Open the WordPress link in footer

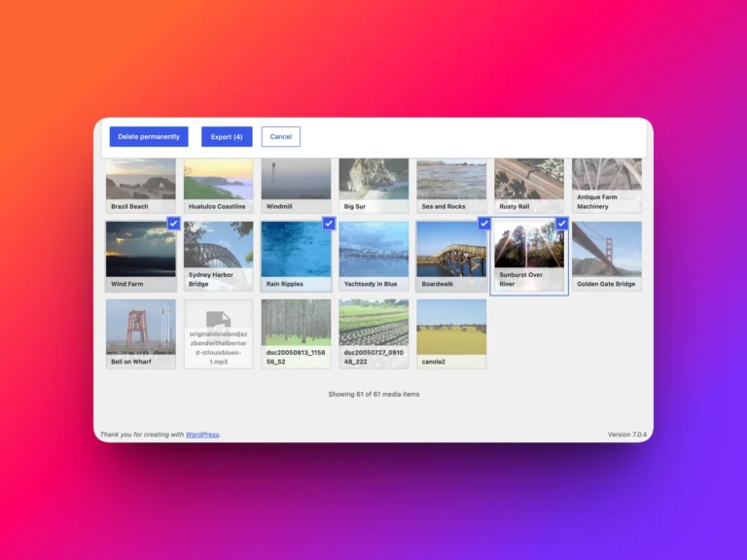coord(202,435)
